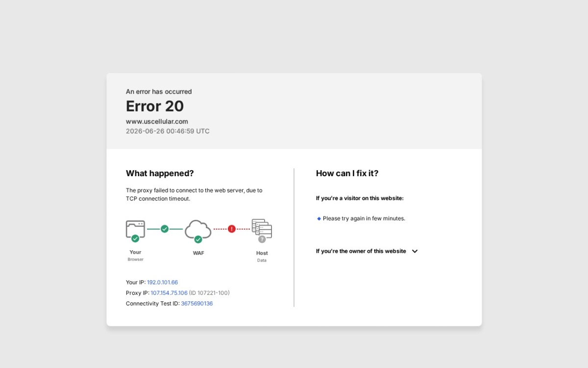Click the gray question mark badge on Host

[262, 239]
